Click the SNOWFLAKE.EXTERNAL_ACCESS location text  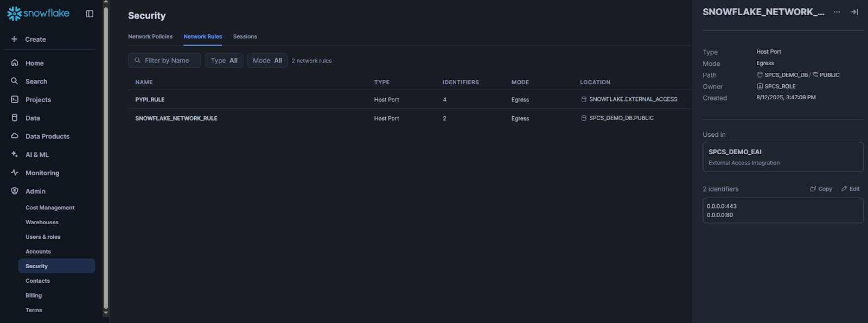point(633,99)
